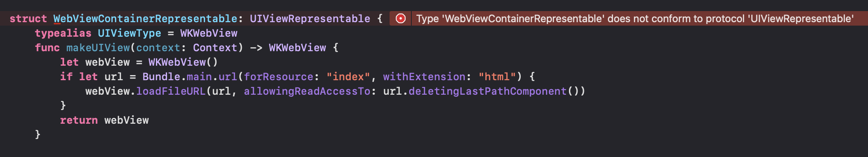Image resolution: width=868 pixels, height=157 pixels.
Task: Click the "html" string literal
Action: [x=497, y=76]
